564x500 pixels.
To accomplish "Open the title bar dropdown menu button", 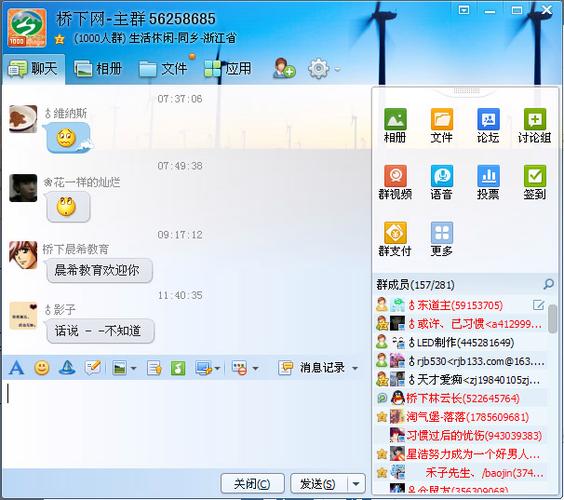I will (464, 10).
